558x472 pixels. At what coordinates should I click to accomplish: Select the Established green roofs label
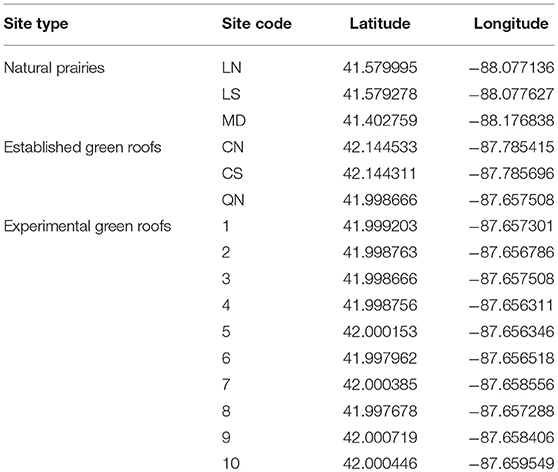[x=83, y=147]
